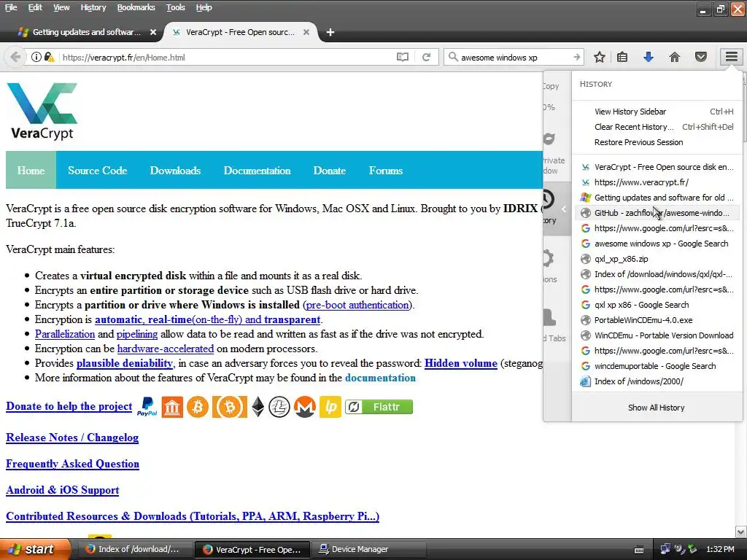This screenshot has width=747, height=560.
Task: Open site information via the info icon
Action: click(x=36, y=57)
